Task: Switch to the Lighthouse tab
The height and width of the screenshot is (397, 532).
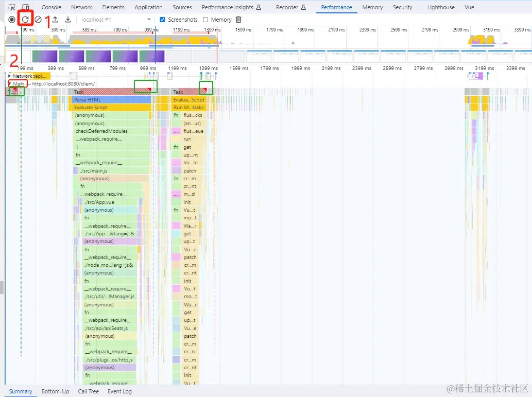Action: click(x=441, y=7)
